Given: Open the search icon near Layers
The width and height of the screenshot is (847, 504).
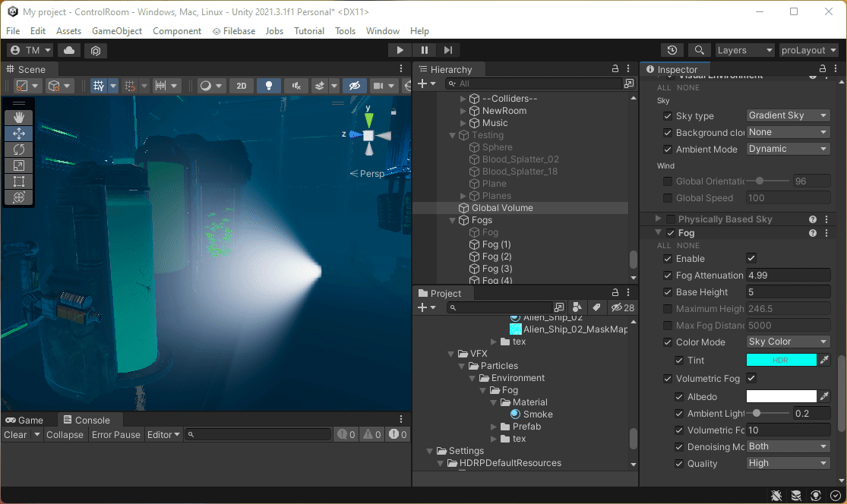Looking at the screenshot, I should click(x=699, y=50).
